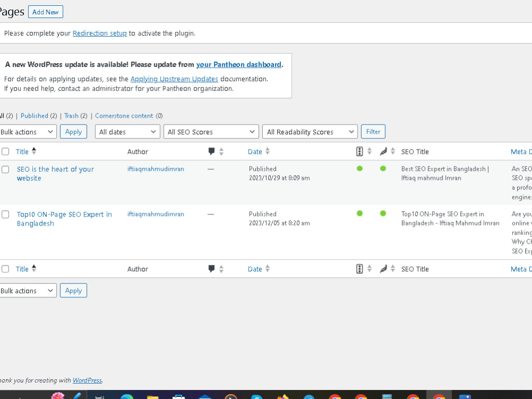Expand the All Readability Scores dropdown
The width and height of the screenshot is (532, 399).
pos(310,131)
